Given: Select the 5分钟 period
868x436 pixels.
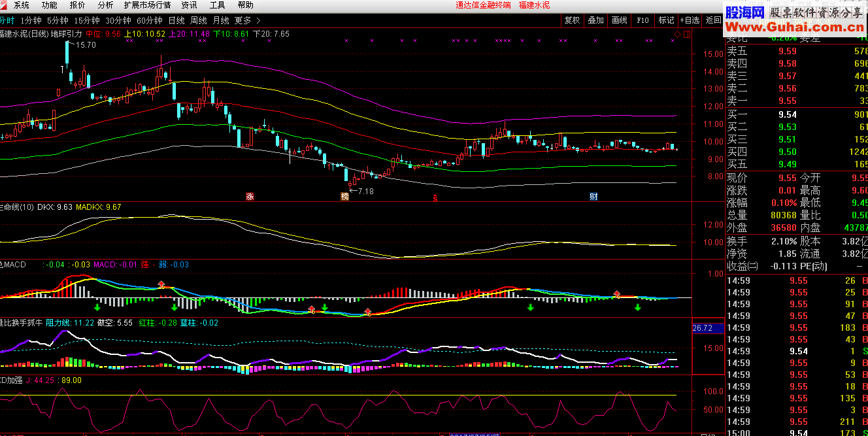Looking at the screenshot, I should (58, 20).
